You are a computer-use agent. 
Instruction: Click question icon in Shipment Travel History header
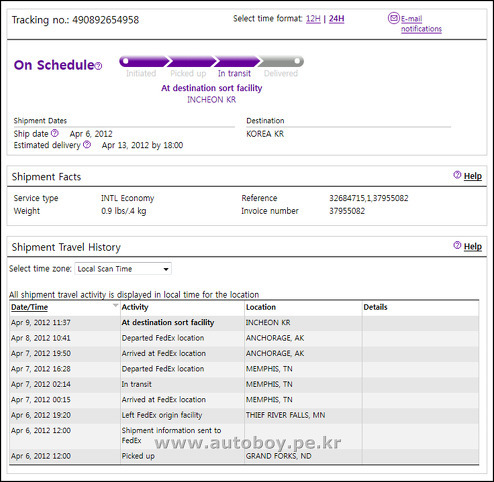pos(457,245)
